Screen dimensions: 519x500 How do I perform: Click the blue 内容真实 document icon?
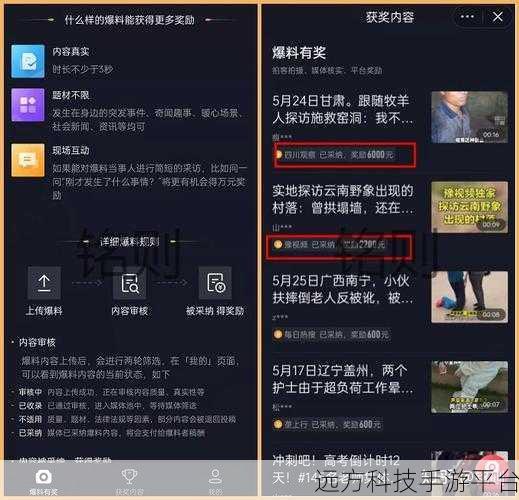(28, 61)
